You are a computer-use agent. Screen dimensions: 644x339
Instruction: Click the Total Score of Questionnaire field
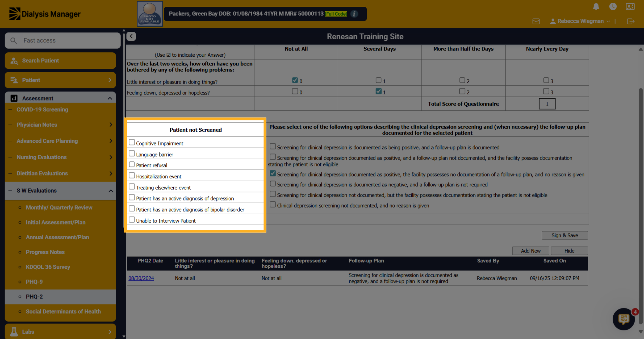(547, 104)
